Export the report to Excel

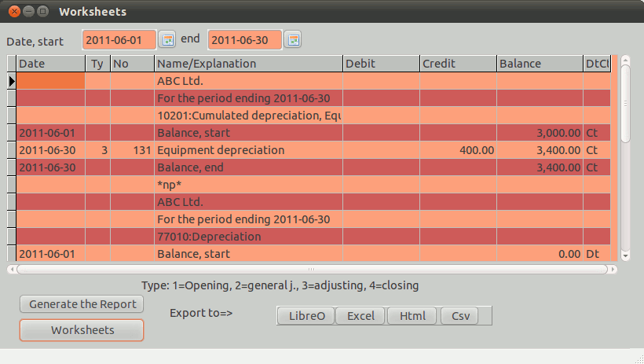pyautogui.click(x=360, y=316)
